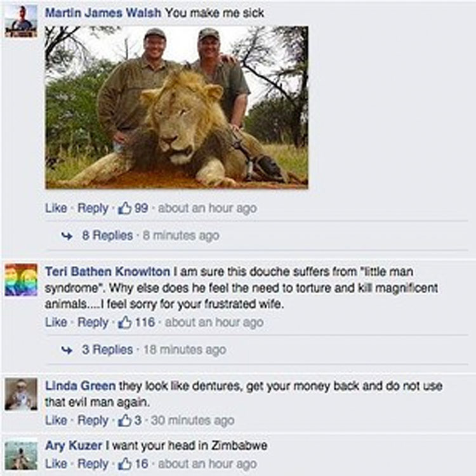Open Teri Bathen Knowlton's rainbow avatar
The height and width of the screenshot is (476, 476).
click(21, 280)
